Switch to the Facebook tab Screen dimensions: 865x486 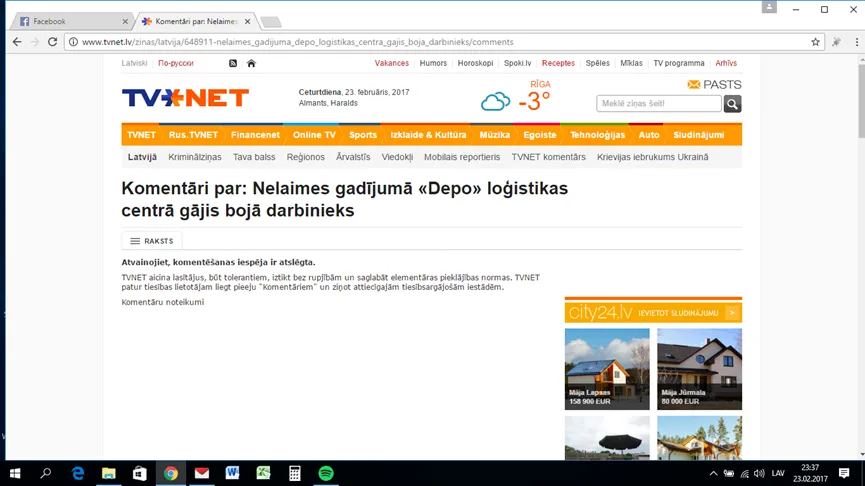pyautogui.click(x=72, y=22)
